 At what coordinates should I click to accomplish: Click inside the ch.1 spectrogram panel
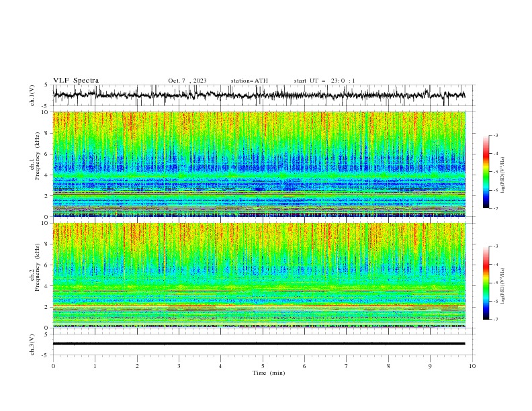click(x=259, y=164)
